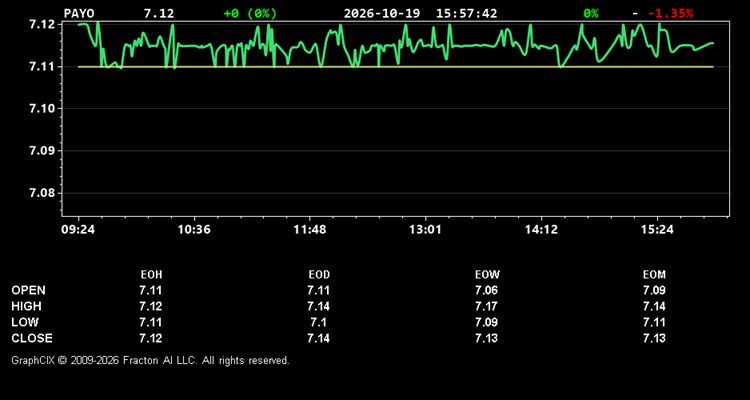Click the 7.12 y-axis label

(42, 24)
